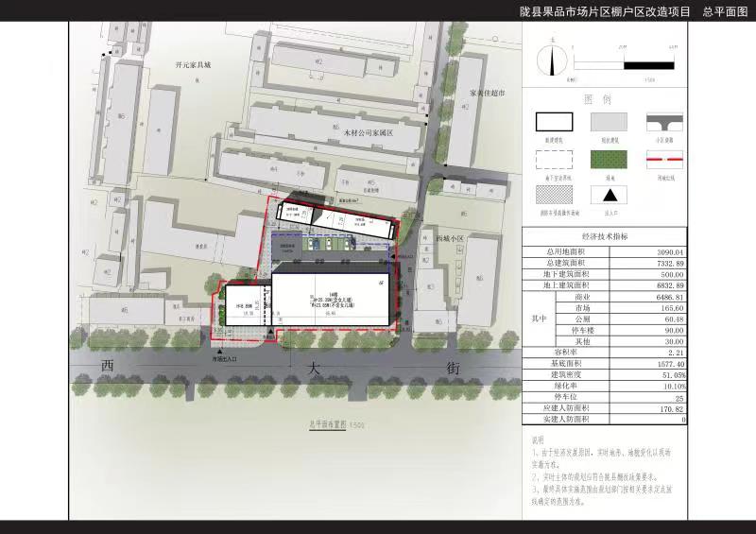
Task: Click the community road legend symbol
Action: [663, 122]
